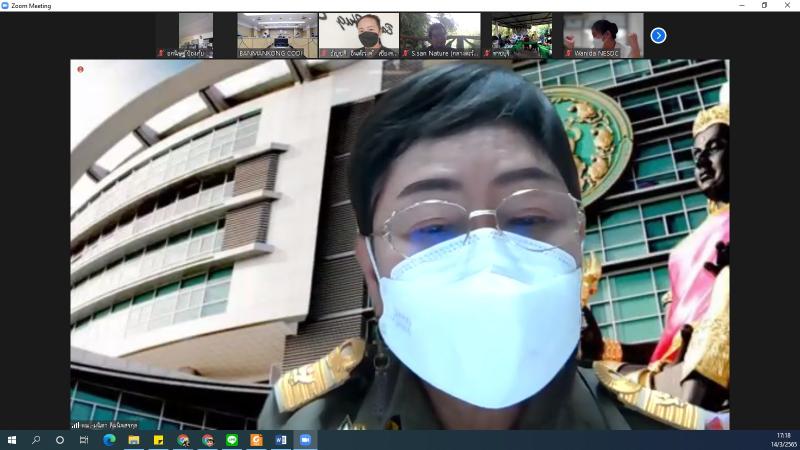800x450 pixels.
Task: Click the signal bars icon beside speaker name
Action: pos(76,424)
